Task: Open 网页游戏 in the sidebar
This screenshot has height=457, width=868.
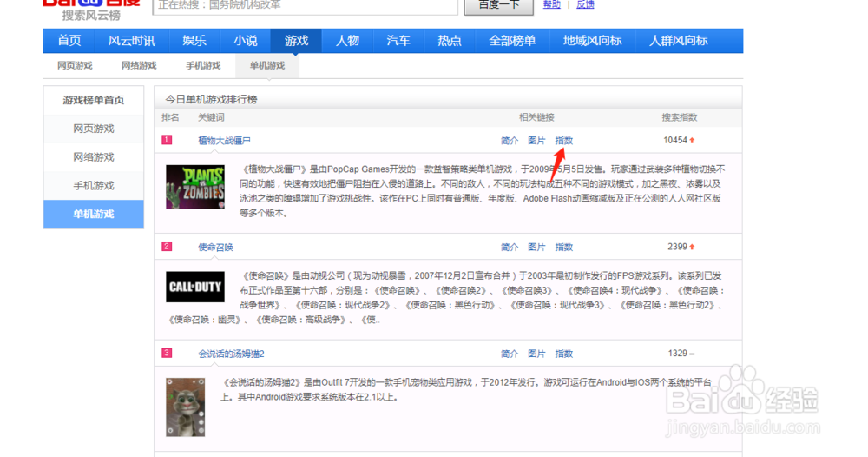Action: (x=94, y=129)
